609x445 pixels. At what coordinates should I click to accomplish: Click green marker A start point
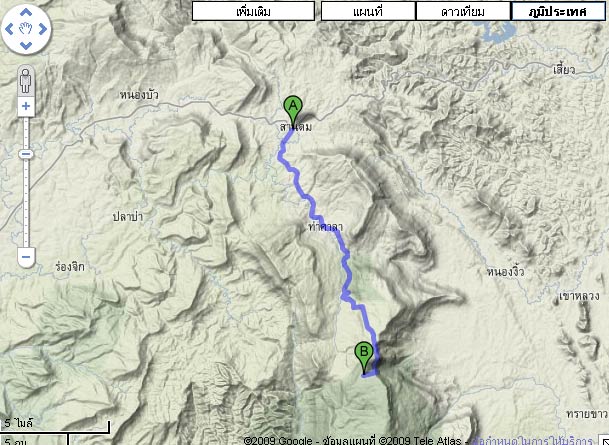pos(293,110)
